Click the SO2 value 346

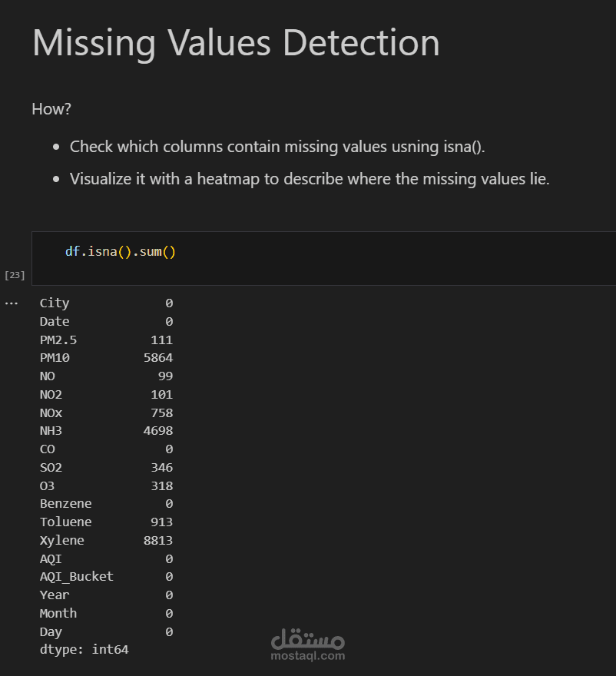tap(161, 467)
